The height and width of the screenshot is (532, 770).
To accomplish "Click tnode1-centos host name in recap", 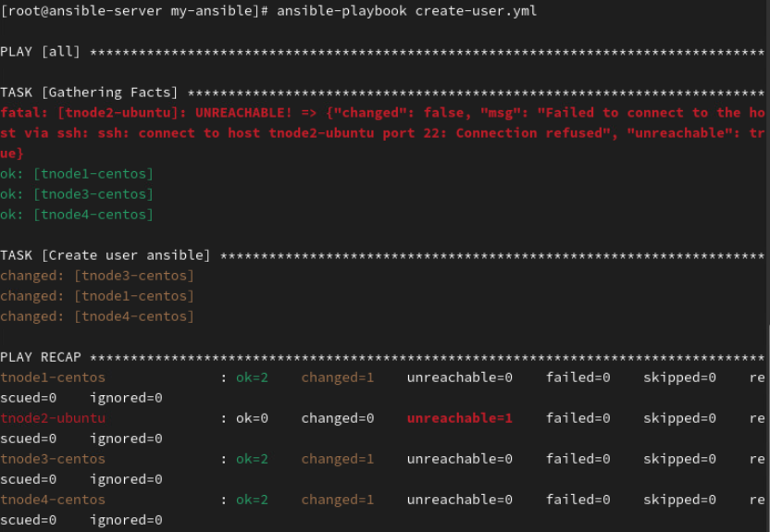I will [53, 377].
